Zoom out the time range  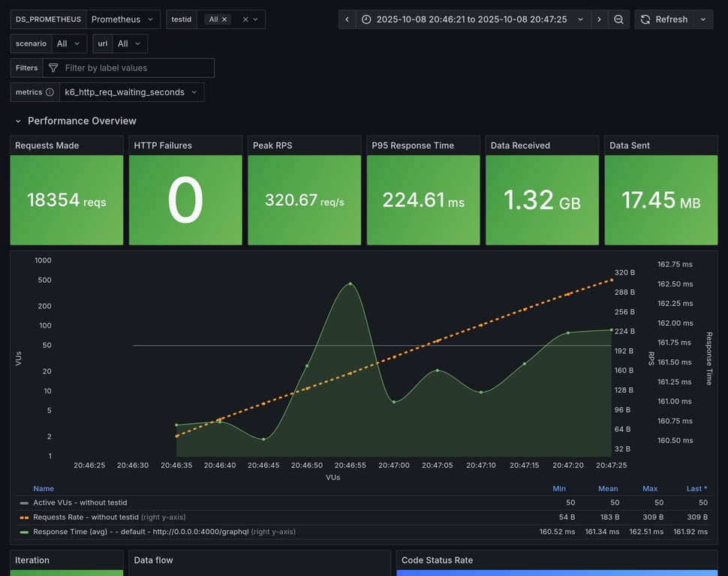click(x=618, y=19)
